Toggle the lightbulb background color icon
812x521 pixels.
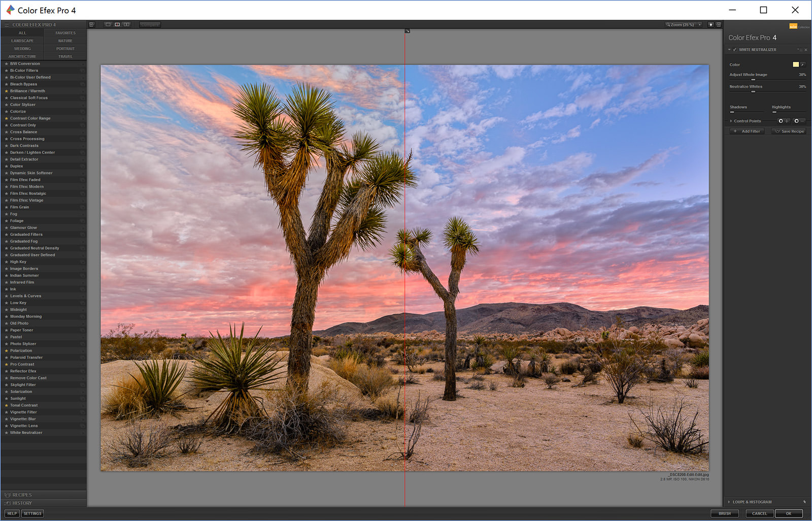tap(711, 24)
